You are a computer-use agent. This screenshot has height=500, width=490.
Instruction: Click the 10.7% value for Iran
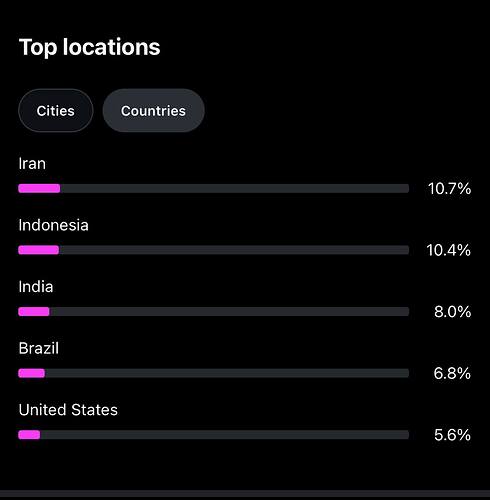tap(449, 189)
